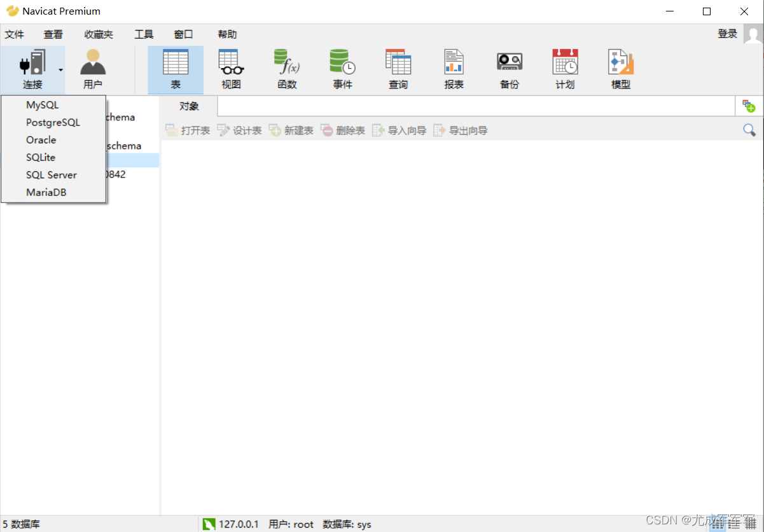Open the 计划 schedule icon
The image size is (764, 532).
coord(565,63)
